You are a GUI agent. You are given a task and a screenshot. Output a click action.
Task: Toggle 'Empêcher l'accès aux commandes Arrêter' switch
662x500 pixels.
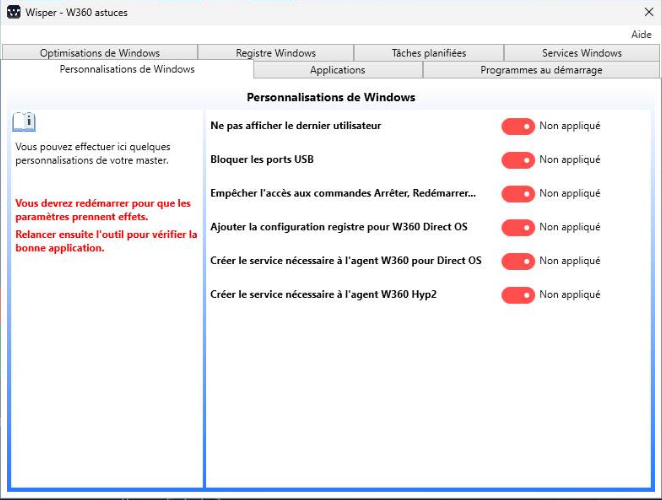518,194
